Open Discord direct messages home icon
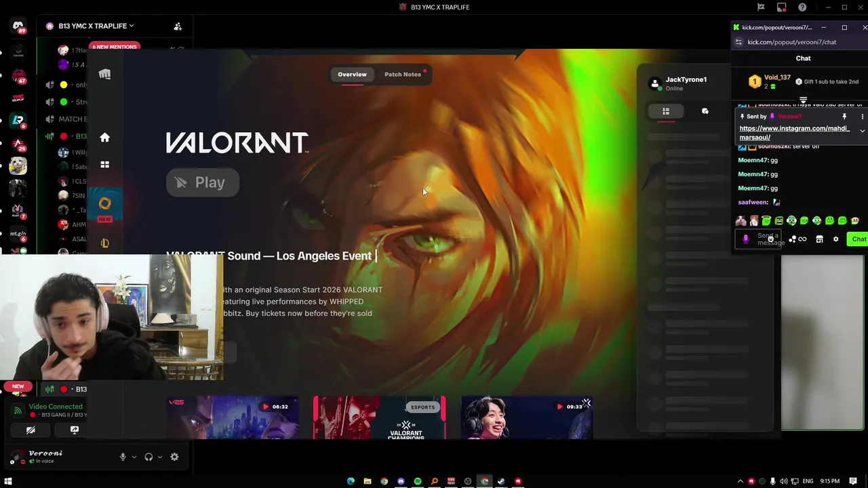The width and height of the screenshot is (868, 488). [18, 26]
